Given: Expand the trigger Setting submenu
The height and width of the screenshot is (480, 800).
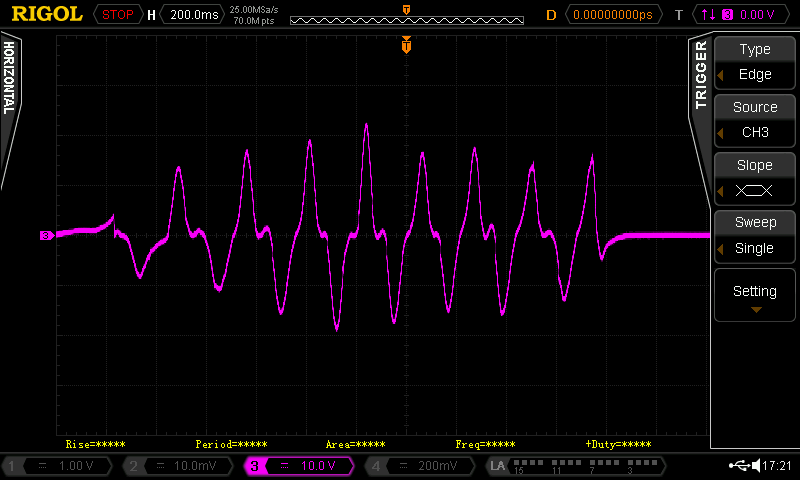Looking at the screenshot, I should [755, 295].
